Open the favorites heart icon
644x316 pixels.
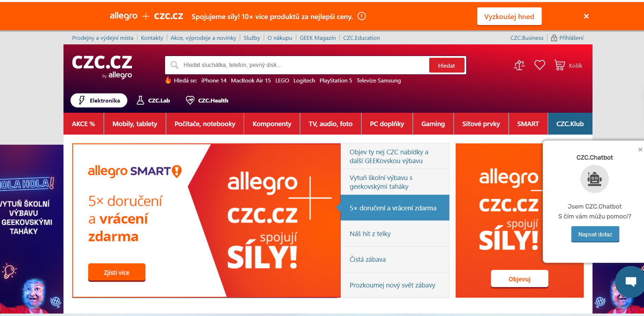coord(540,65)
